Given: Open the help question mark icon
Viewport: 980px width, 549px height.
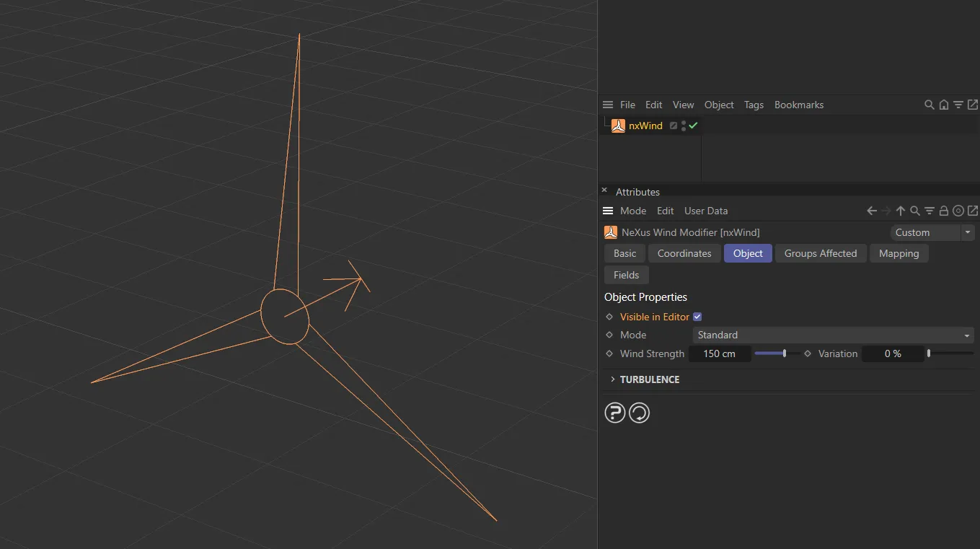Looking at the screenshot, I should coord(614,413).
